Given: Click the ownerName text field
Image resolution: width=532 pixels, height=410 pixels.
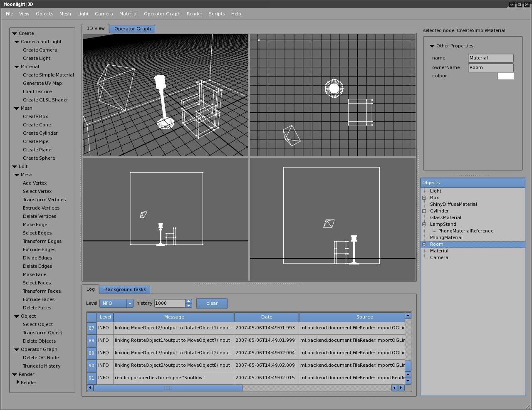Looking at the screenshot, I should pyautogui.click(x=490, y=67).
